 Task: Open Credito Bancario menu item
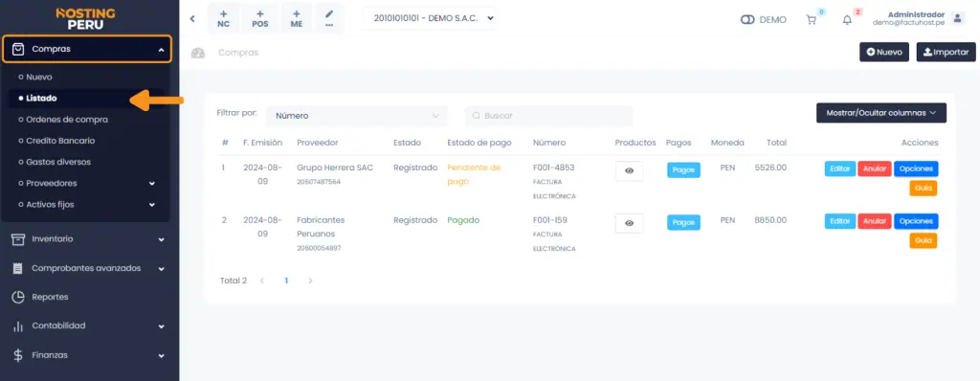(60, 141)
